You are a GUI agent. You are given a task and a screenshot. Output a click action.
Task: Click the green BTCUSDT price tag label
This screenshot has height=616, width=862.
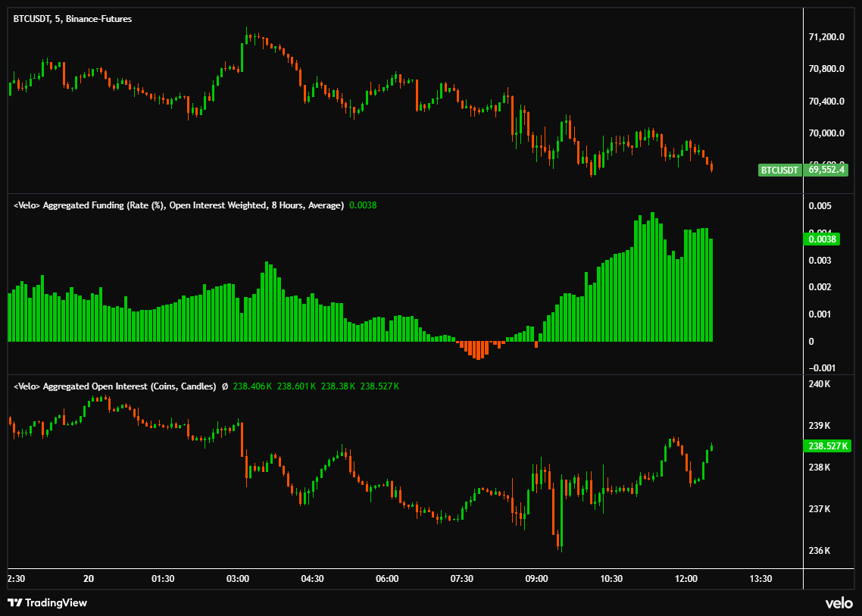tap(779, 170)
